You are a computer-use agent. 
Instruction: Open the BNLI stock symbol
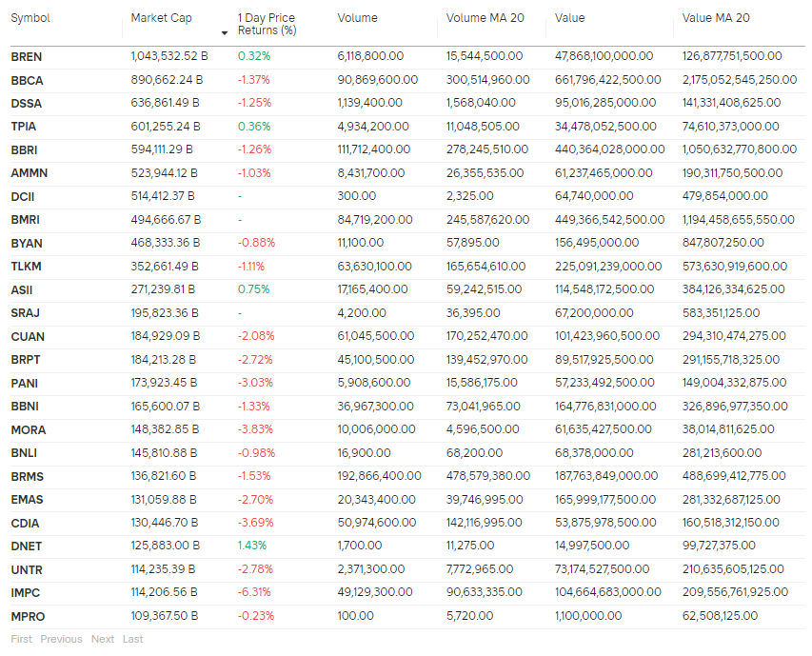[x=24, y=452]
